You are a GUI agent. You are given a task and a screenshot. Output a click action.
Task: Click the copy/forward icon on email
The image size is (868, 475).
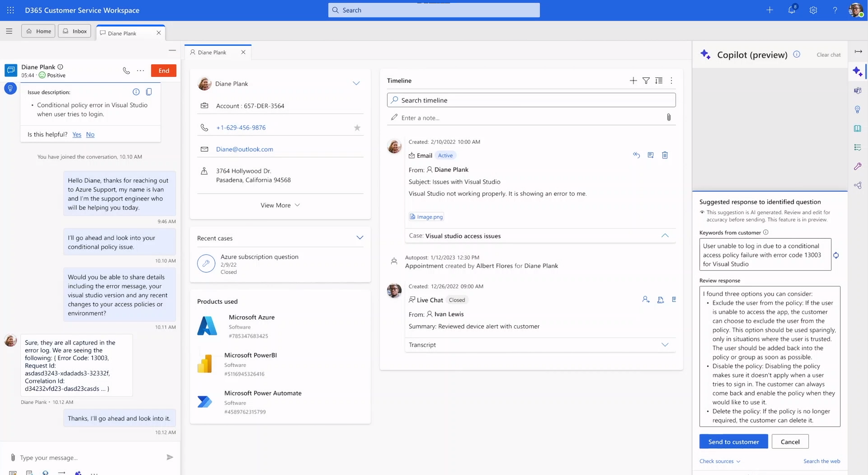coord(650,155)
